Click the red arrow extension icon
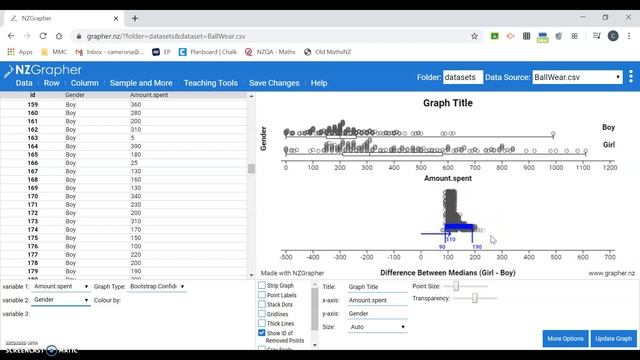 point(510,36)
